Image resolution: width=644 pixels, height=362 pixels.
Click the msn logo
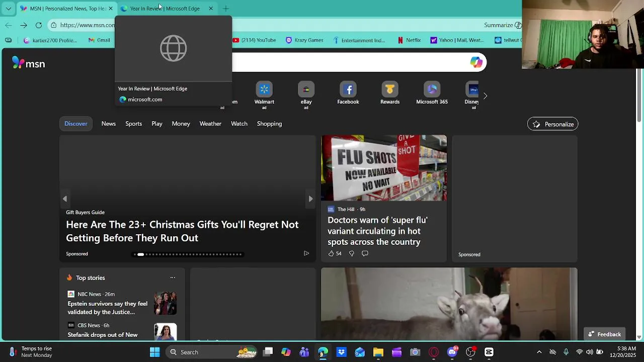[x=28, y=63]
